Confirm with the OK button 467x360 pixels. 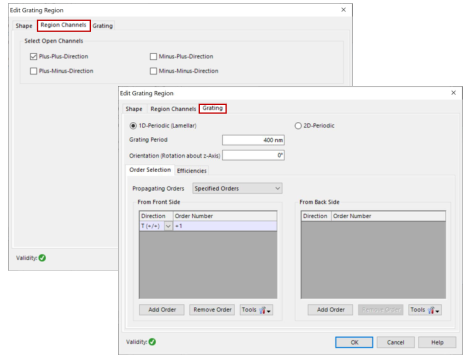(x=354, y=342)
